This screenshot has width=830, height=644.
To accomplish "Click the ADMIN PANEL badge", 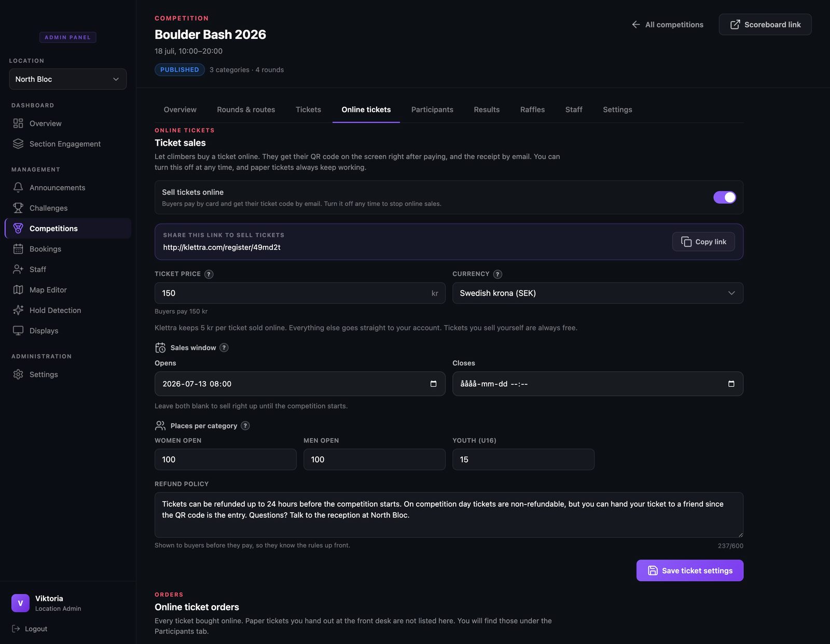I will pyautogui.click(x=67, y=37).
